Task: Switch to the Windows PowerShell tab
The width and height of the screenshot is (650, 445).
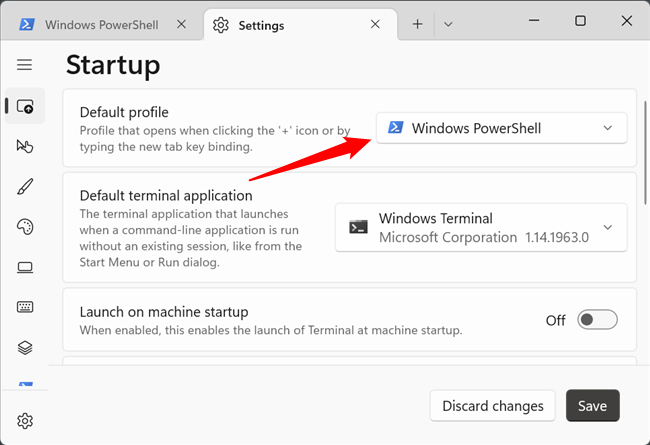Action: [102, 25]
